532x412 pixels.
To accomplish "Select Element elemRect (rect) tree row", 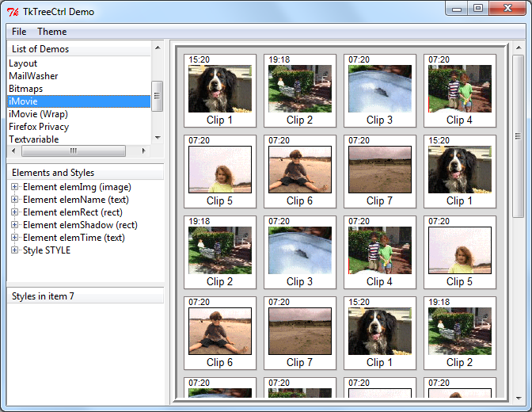I will point(73,212).
